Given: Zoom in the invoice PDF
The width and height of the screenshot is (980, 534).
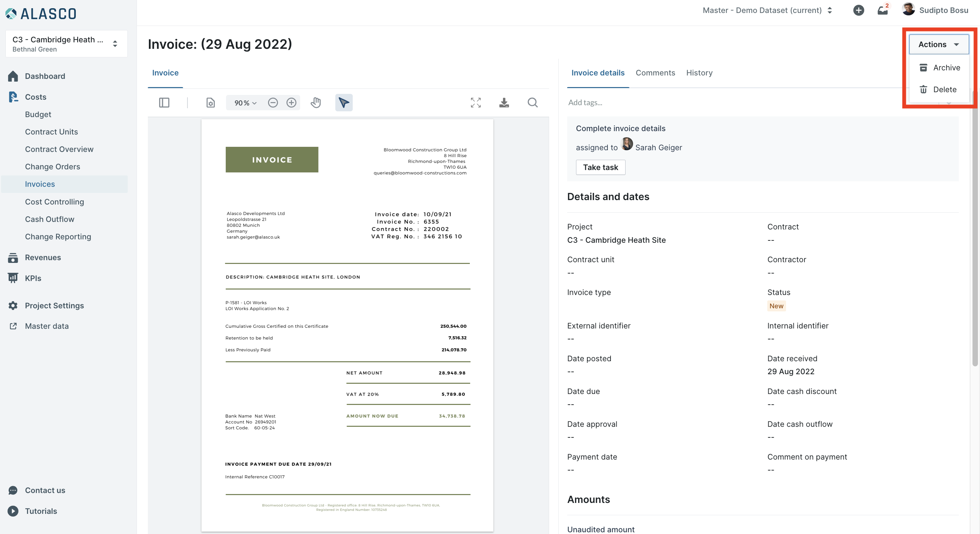Looking at the screenshot, I should 291,103.
